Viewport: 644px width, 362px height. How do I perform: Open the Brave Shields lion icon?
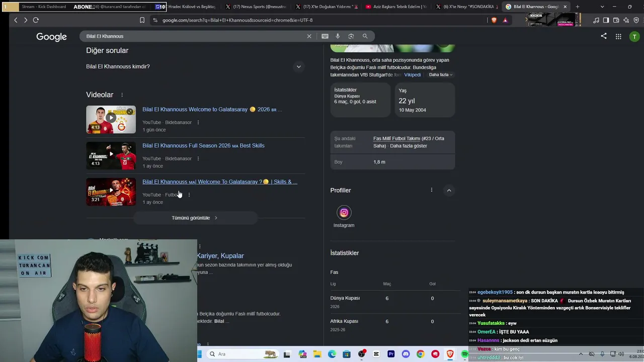point(494,20)
